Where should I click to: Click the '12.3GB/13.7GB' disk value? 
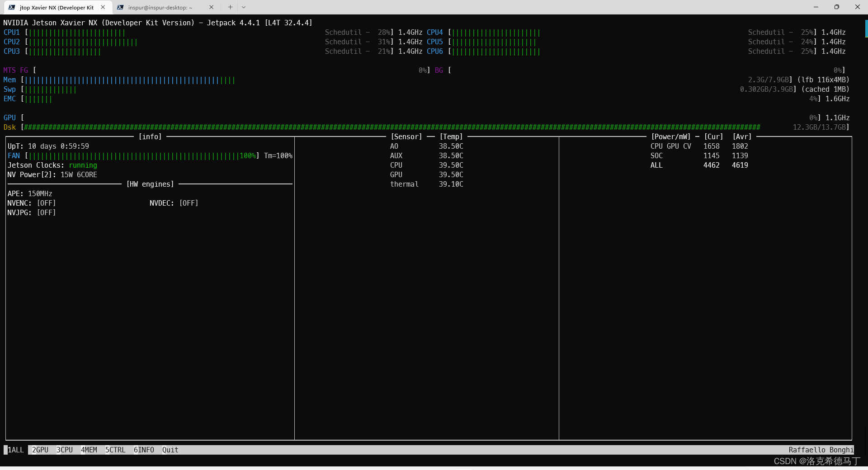(819, 127)
